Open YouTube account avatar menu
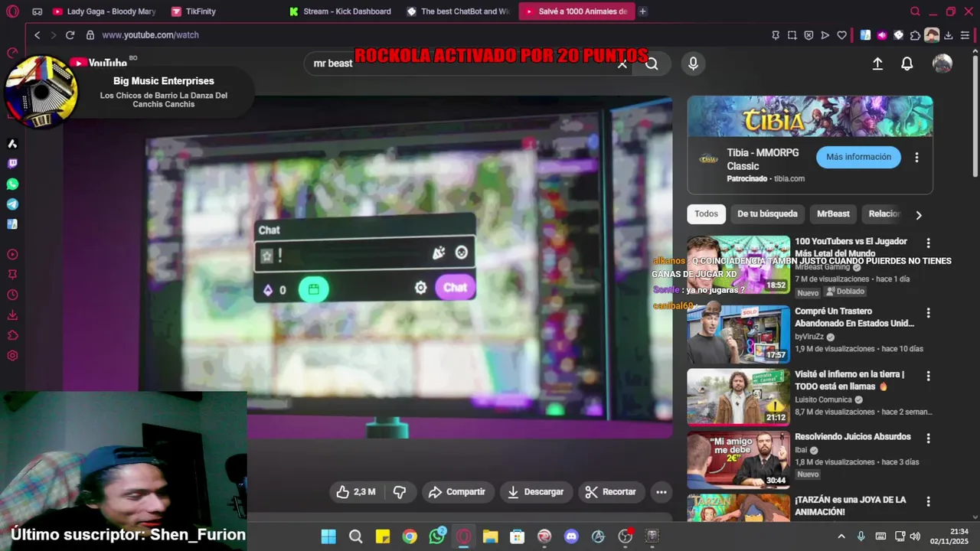 coord(942,64)
